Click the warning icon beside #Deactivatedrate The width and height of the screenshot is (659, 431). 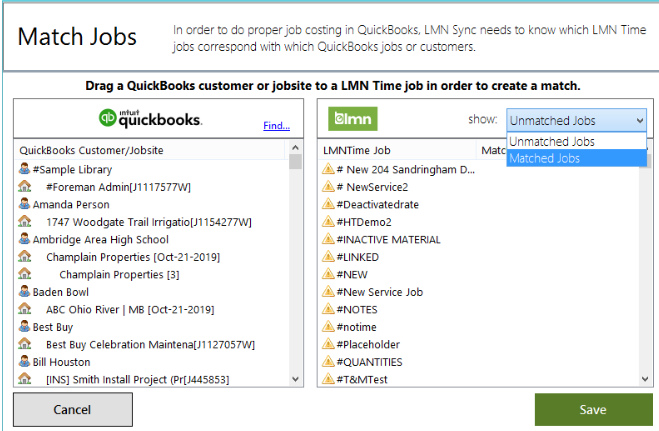[328, 204]
